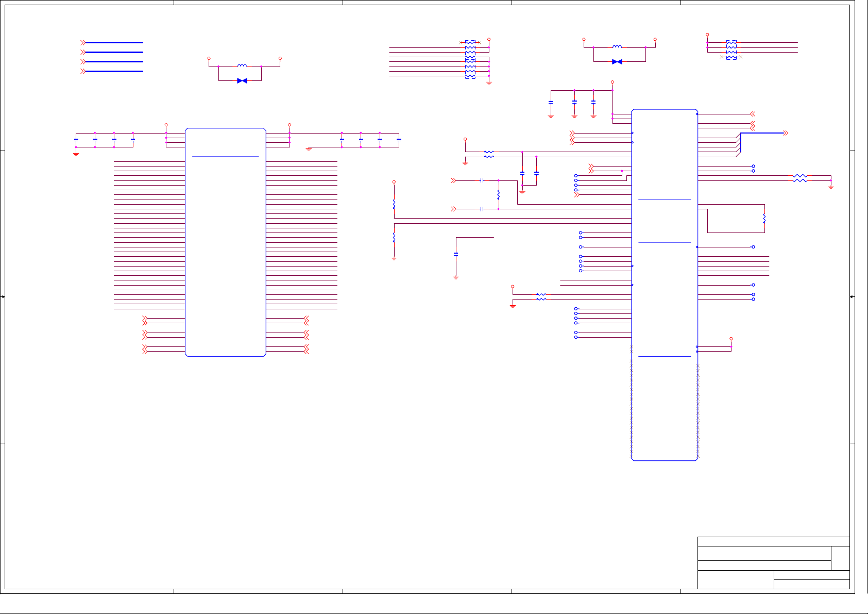Viewport: 868px width, 614px height.
Task: Select the diode symbol under the right inductor
Action: (617, 62)
